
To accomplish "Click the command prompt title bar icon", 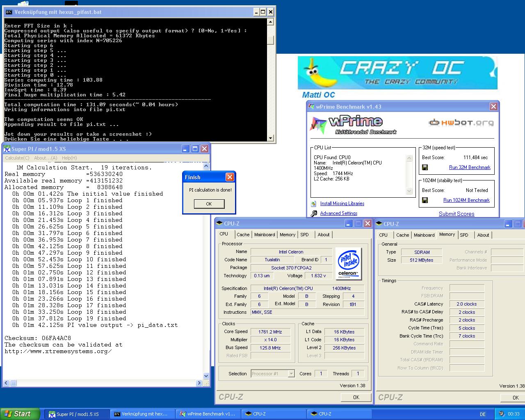I will tap(9, 12).
